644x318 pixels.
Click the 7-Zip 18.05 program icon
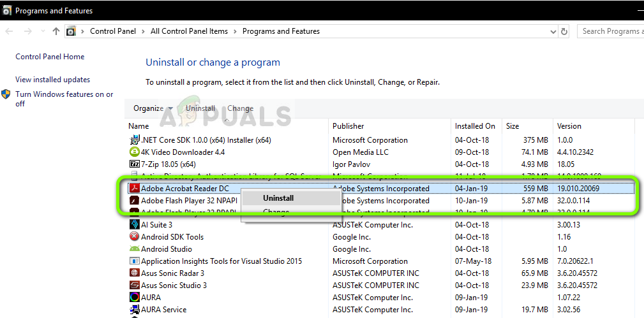135,164
